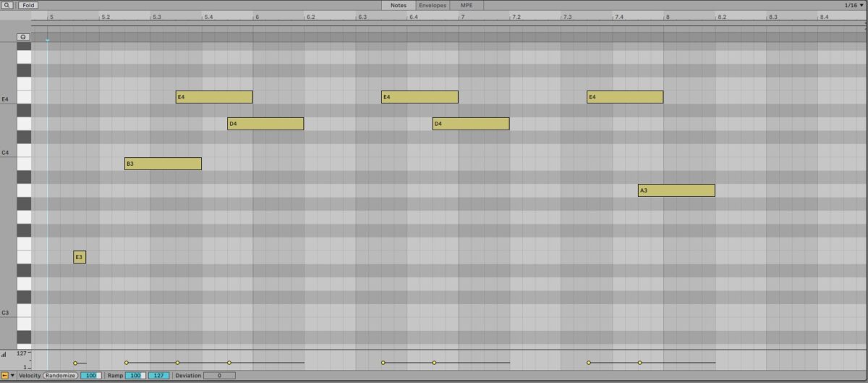Click the velocity lane bars icon

coord(4,354)
